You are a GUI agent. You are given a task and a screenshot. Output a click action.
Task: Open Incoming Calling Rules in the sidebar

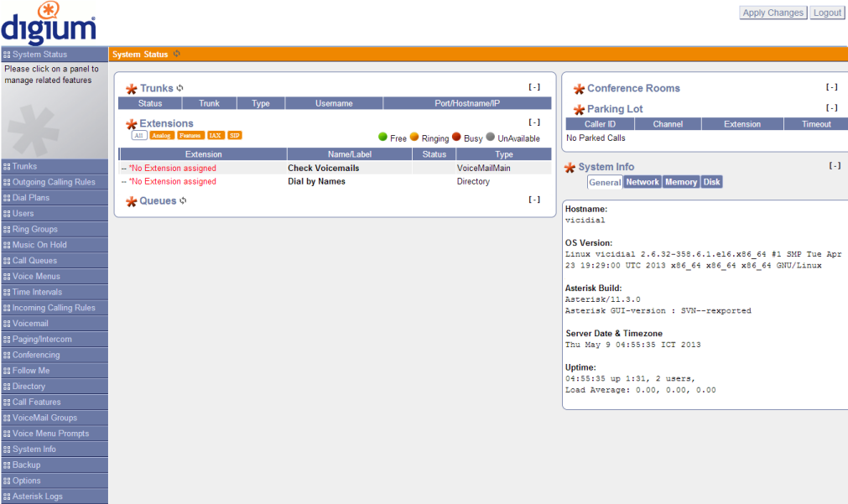point(55,307)
